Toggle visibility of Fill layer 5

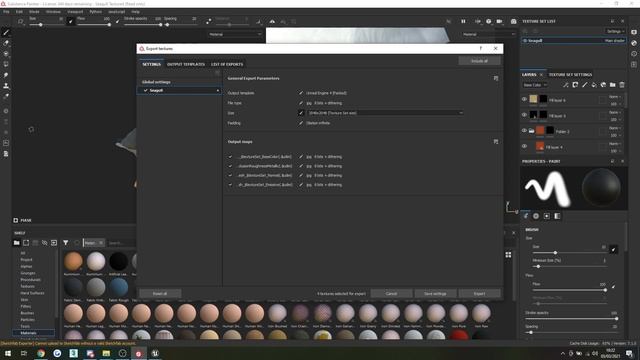point(524,115)
